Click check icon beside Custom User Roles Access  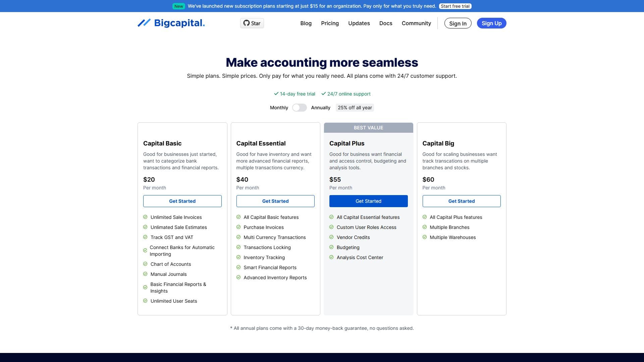[x=331, y=227]
